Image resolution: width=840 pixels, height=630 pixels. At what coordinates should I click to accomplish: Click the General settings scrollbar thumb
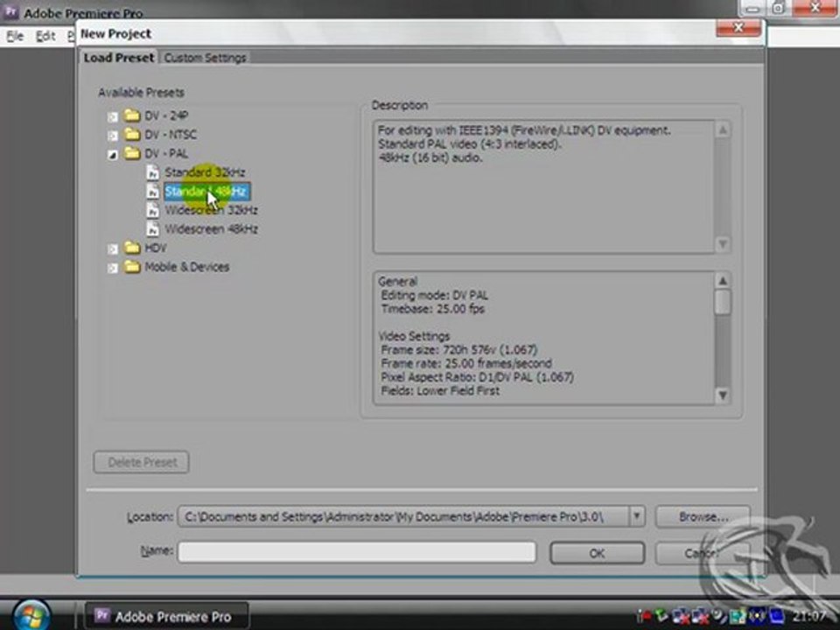723,302
